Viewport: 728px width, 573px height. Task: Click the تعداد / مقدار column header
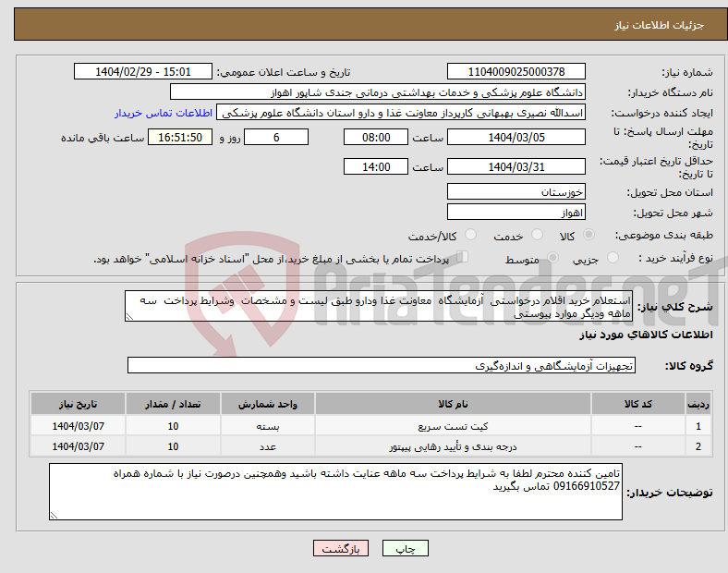pyautogui.click(x=173, y=404)
